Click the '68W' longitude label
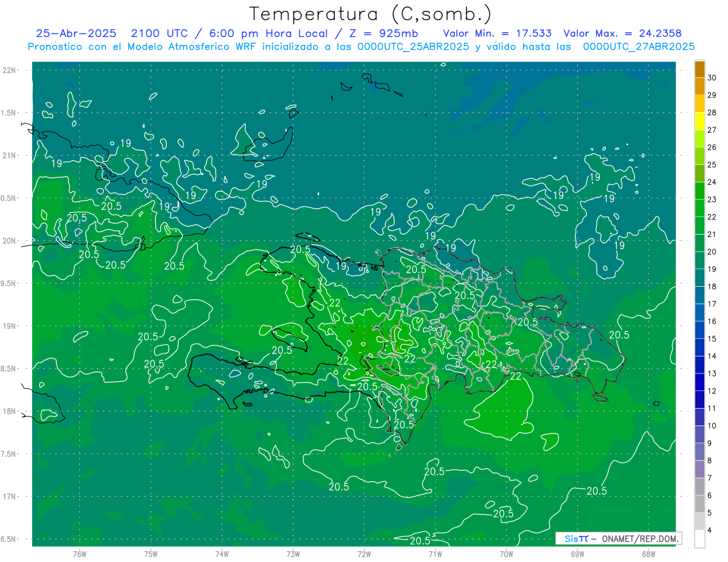Image resolution: width=728 pixels, height=562 pixels. (649, 554)
